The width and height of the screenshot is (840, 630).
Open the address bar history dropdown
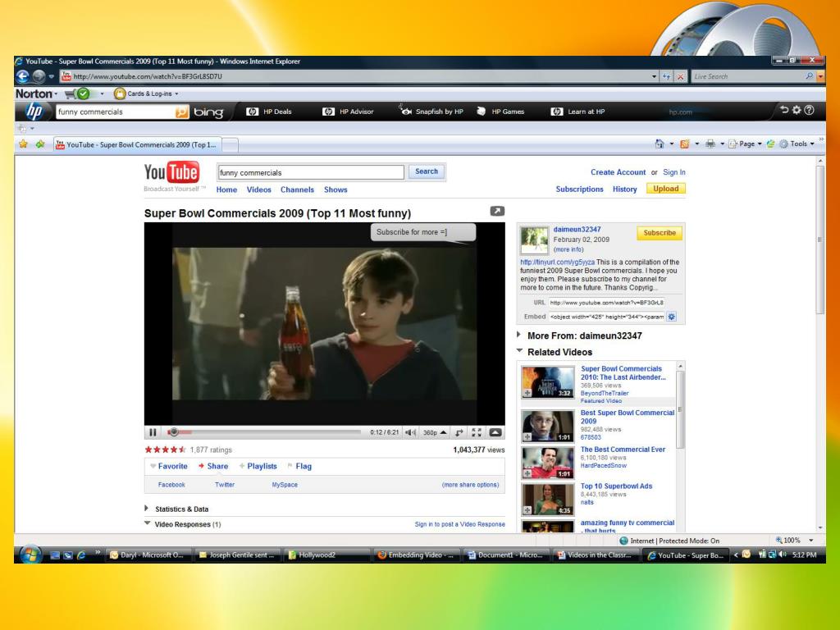point(654,76)
